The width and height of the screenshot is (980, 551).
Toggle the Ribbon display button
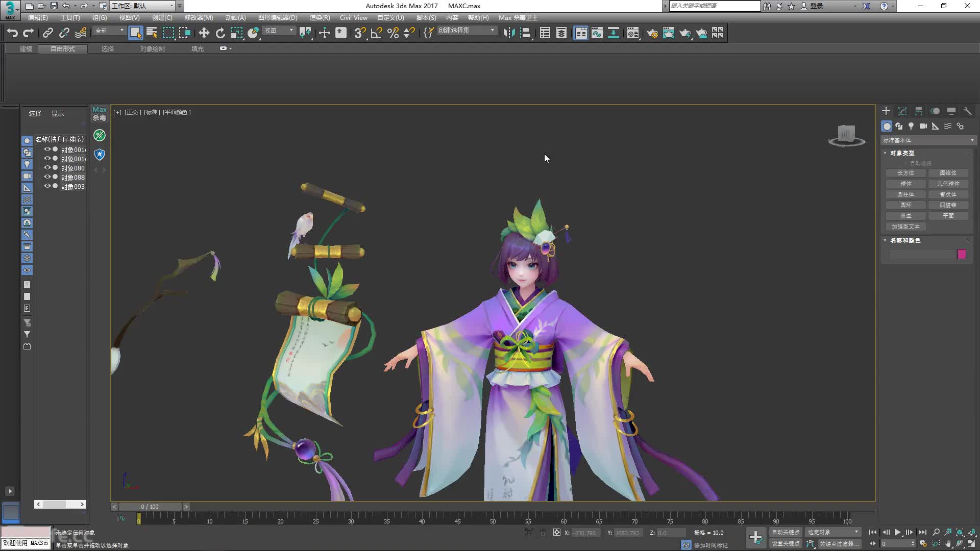pos(581,33)
